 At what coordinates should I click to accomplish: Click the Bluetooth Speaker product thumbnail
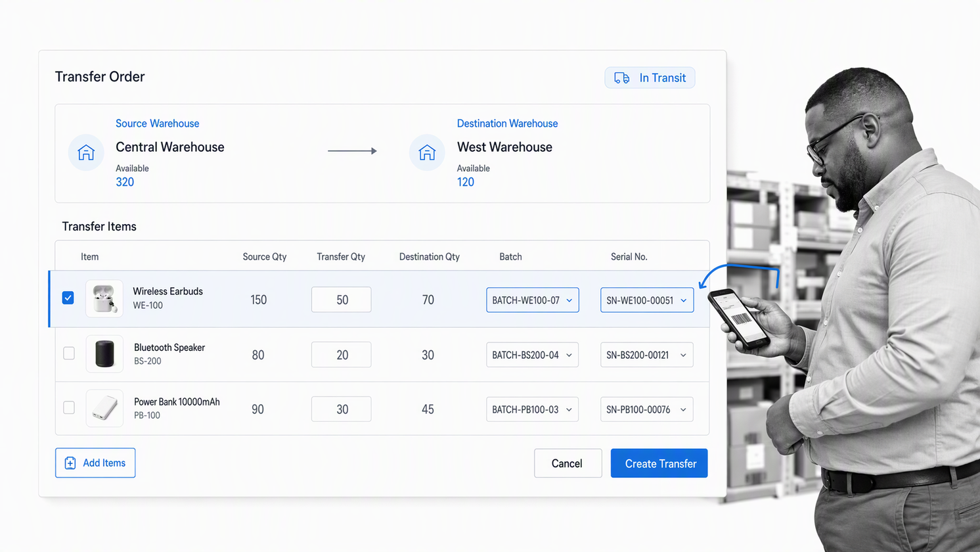tap(104, 354)
